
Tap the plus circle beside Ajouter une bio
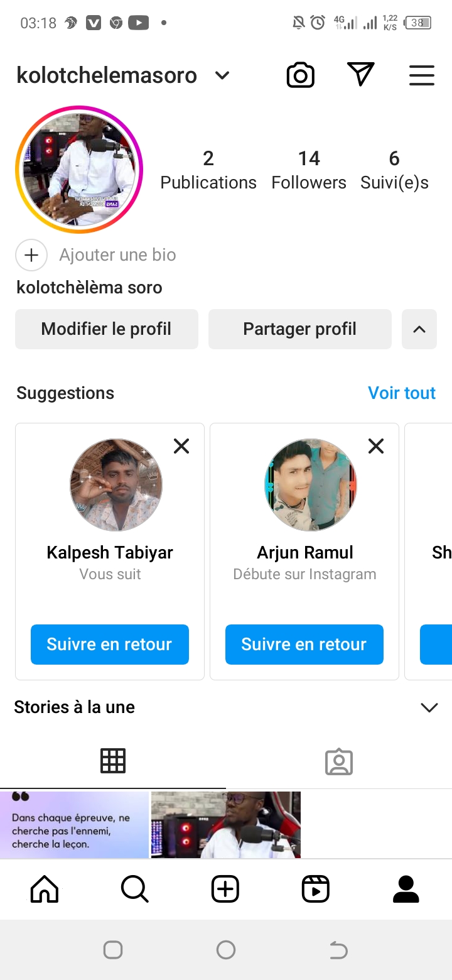coord(31,255)
